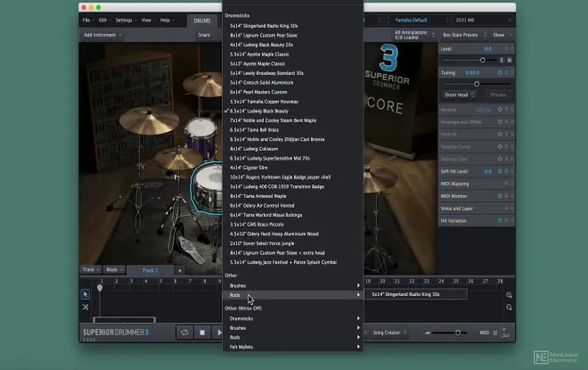Image resolution: width=588 pixels, height=370 pixels.
Task: Start playback with the play button
Action: pos(218,333)
